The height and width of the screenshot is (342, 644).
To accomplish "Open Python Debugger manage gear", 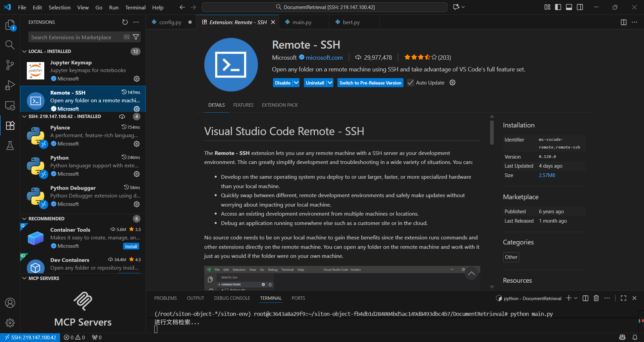I will click(137, 204).
